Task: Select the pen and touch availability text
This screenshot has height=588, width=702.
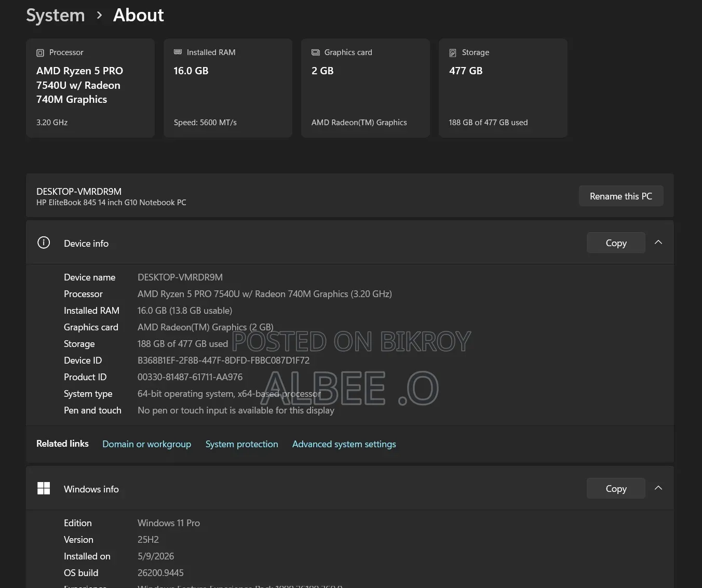Action: (x=236, y=410)
